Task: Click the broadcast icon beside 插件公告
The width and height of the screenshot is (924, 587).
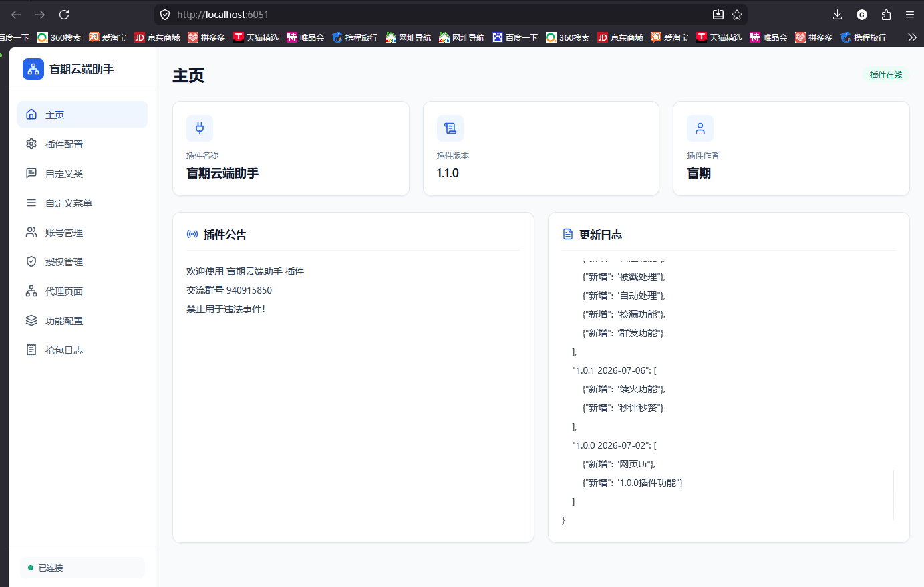Action: pos(192,234)
